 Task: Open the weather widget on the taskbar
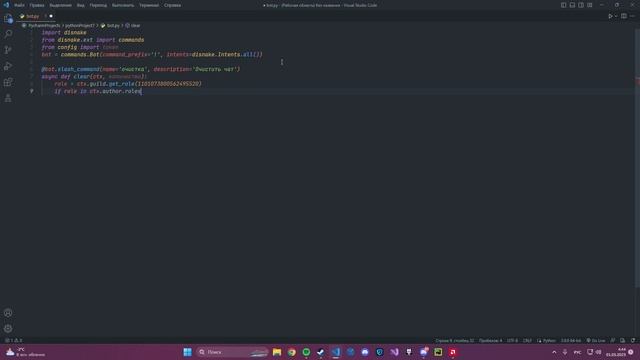tap(25, 352)
